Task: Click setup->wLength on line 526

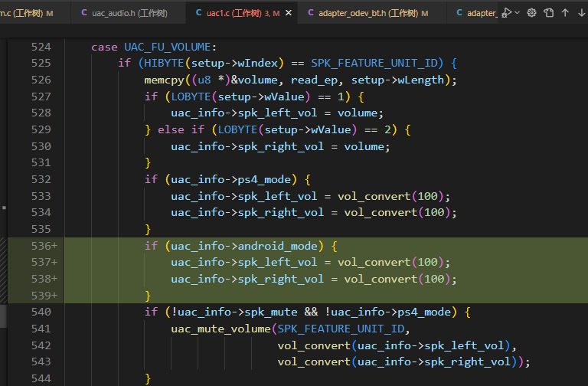Action: 397,80
